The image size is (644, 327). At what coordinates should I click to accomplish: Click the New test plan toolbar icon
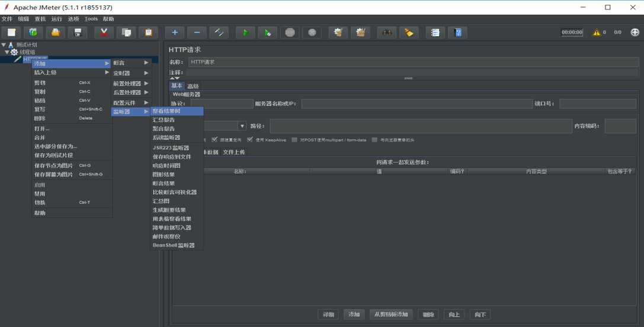(x=11, y=33)
